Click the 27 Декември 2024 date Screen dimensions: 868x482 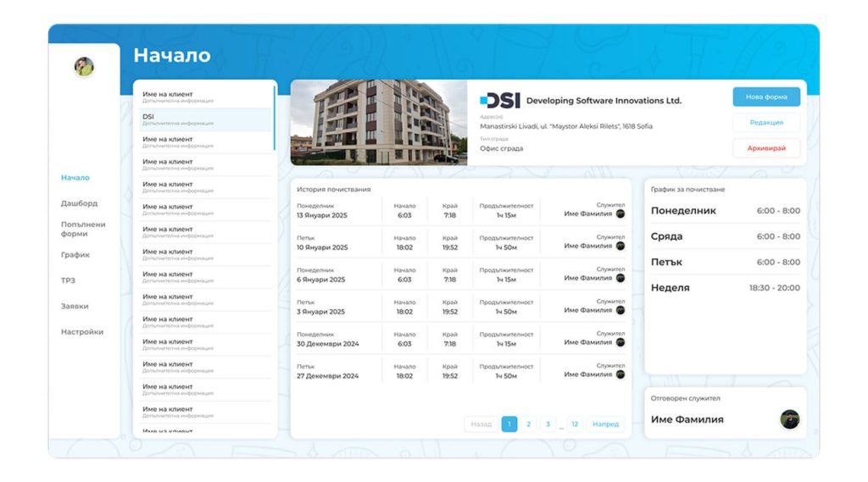328,376
